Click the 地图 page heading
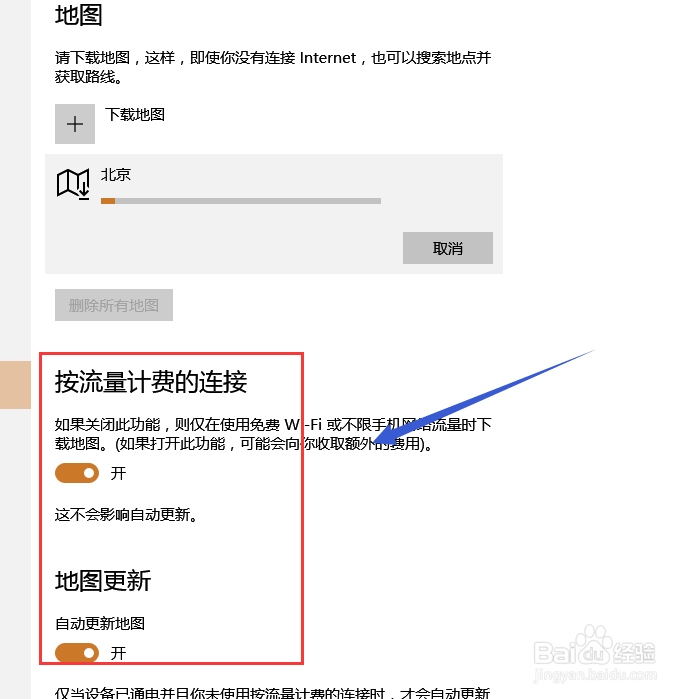 (x=78, y=15)
